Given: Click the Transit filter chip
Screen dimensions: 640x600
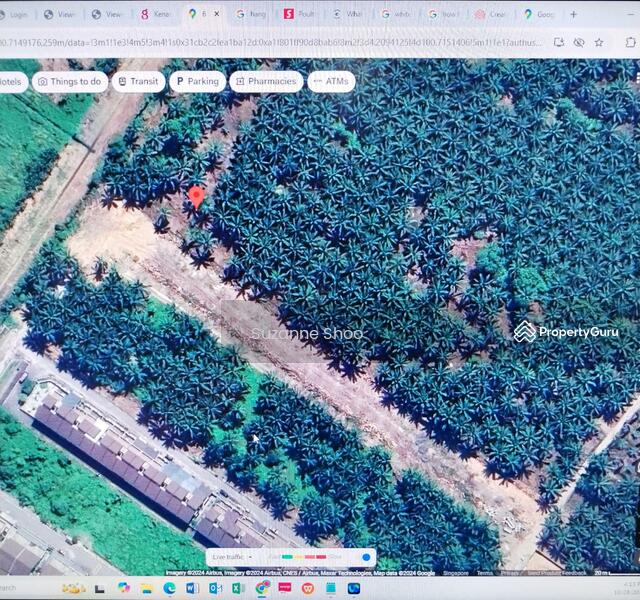Looking at the screenshot, I should tap(138, 82).
